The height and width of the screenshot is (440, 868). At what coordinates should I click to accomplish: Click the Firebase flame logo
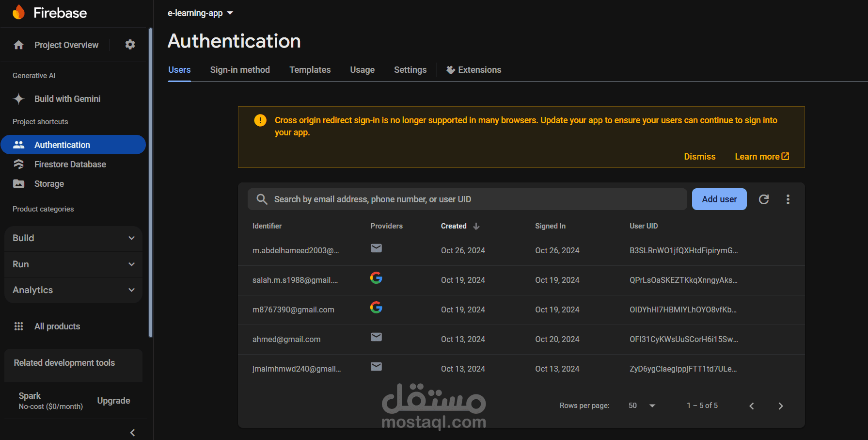tap(18, 13)
